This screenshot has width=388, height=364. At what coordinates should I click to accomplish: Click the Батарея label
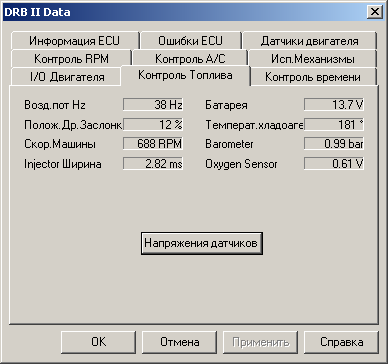tap(226, 105)
